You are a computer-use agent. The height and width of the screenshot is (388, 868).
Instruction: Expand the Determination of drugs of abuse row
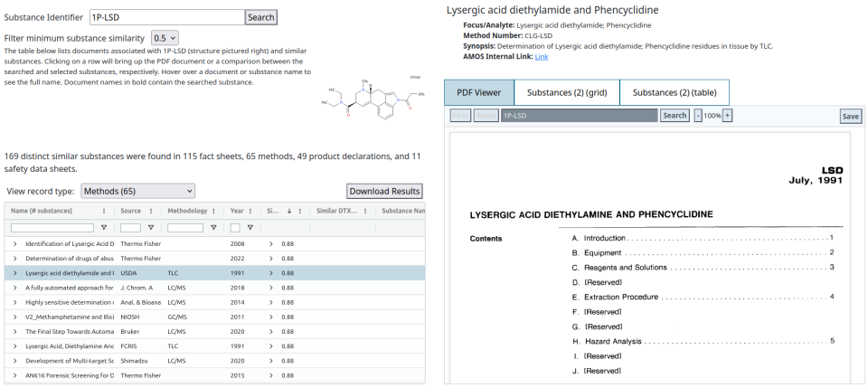[x=15, y=259]
